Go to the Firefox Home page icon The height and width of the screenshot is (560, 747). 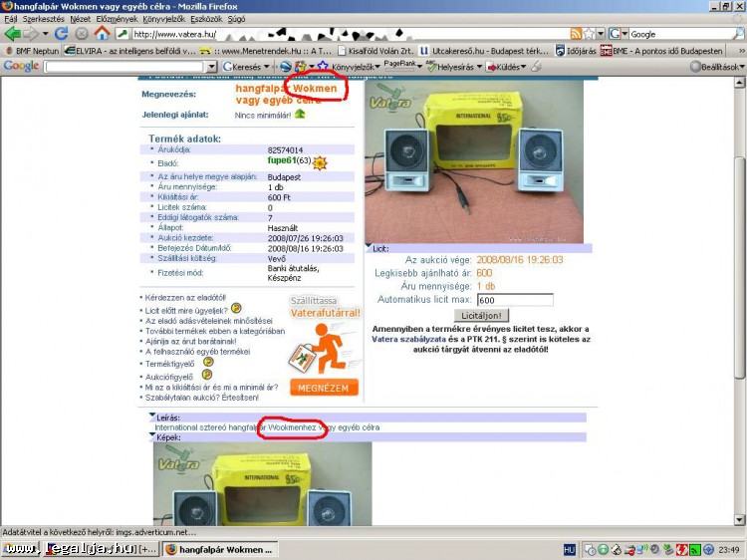point(102,34)
